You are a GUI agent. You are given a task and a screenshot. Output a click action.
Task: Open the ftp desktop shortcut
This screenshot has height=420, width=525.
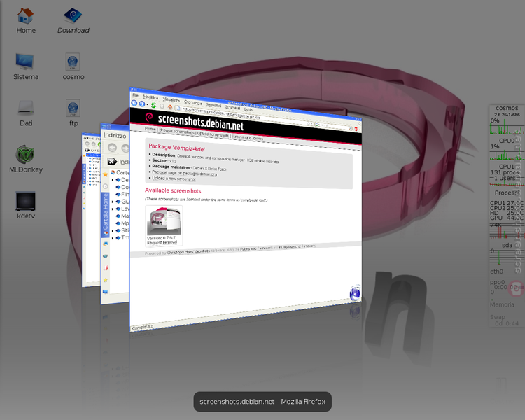pos(73,113)
